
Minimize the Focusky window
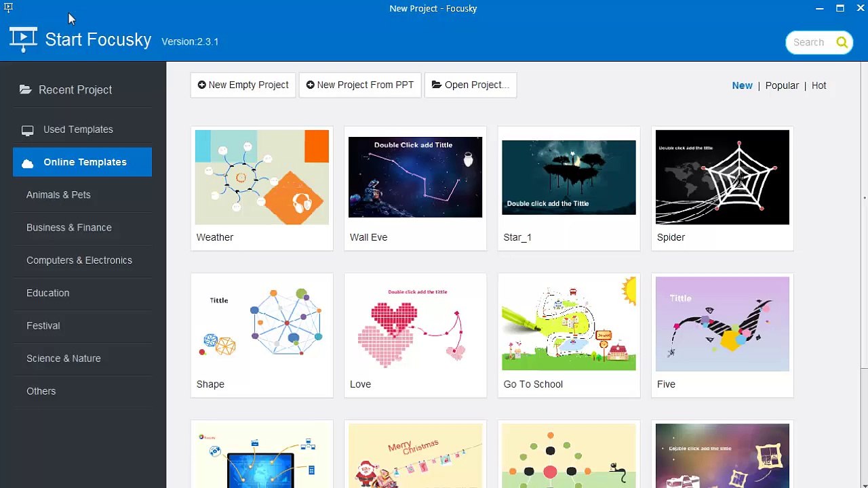click(820, 8)
